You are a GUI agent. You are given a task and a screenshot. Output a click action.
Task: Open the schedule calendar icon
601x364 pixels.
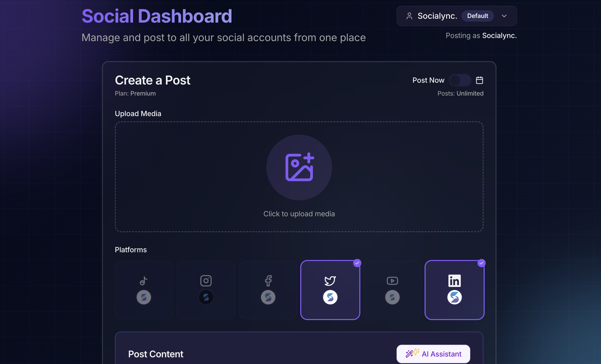(x=479, y=80)
